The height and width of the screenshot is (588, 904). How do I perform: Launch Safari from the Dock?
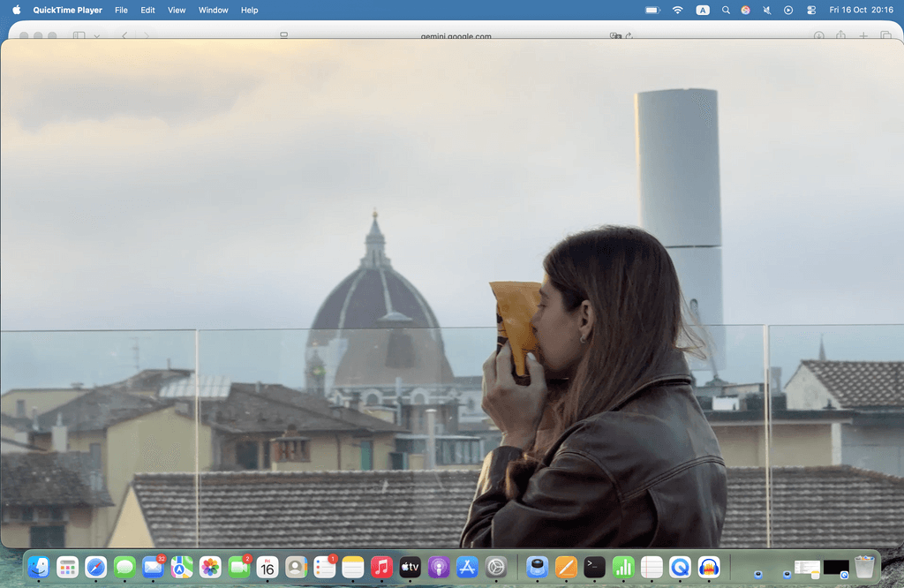coord(95,567)
